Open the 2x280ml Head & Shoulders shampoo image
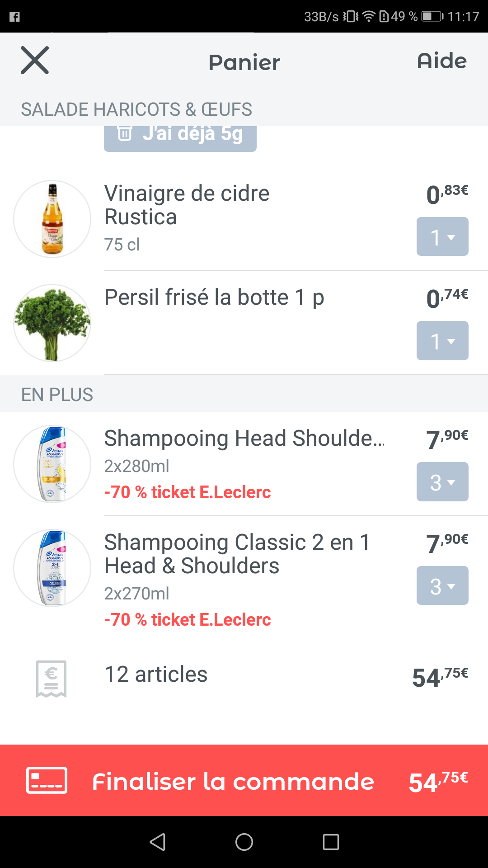 tap(52, 464)
